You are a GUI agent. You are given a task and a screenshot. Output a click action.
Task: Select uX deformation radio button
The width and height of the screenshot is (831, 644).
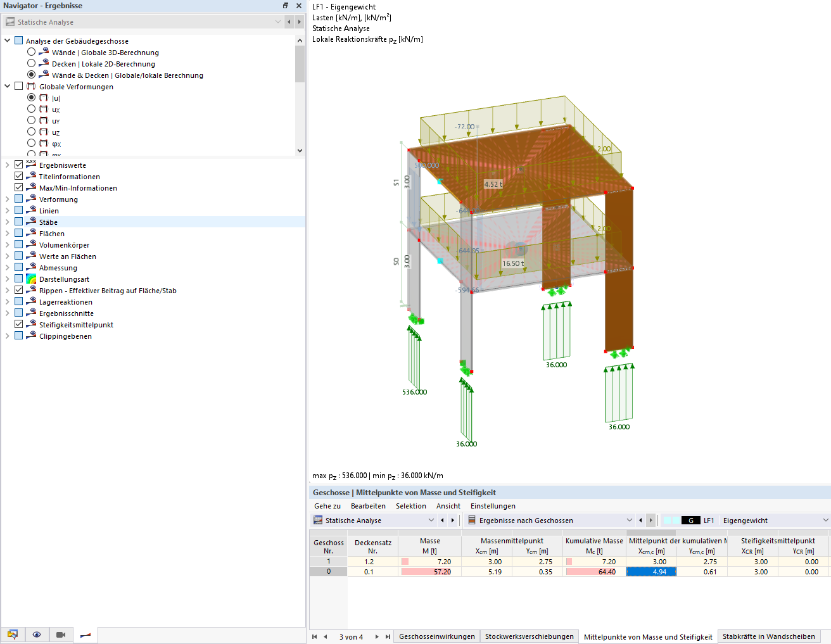pos(31,109)
